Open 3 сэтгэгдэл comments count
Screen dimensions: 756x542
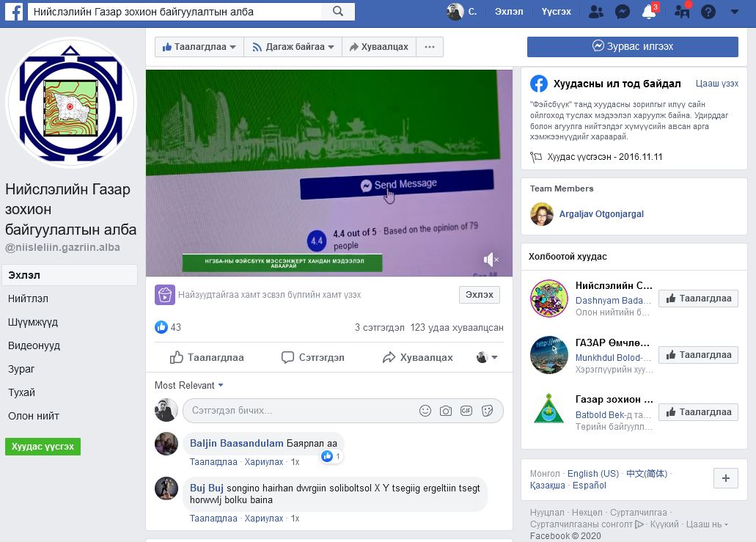379,327
